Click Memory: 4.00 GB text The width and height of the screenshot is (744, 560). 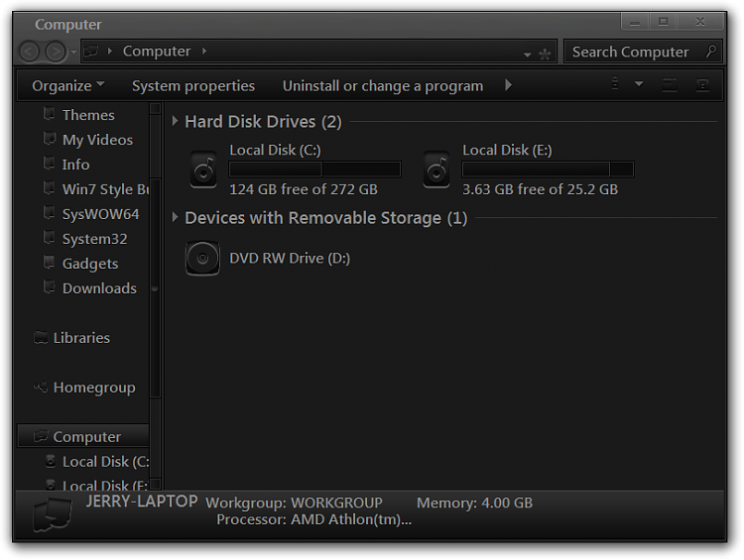474,503
